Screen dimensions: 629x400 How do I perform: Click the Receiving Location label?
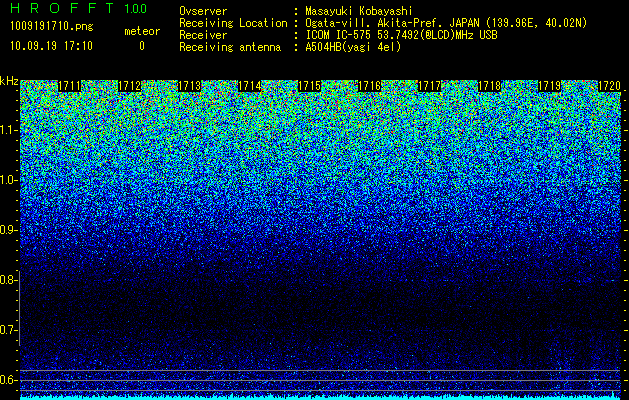[x=233, y=23]
